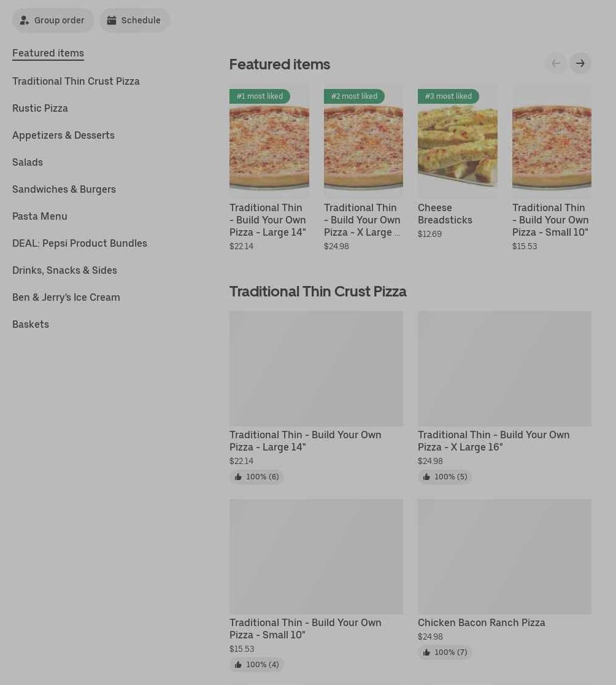Click the previous arrow in Featured items

[556, 63]
